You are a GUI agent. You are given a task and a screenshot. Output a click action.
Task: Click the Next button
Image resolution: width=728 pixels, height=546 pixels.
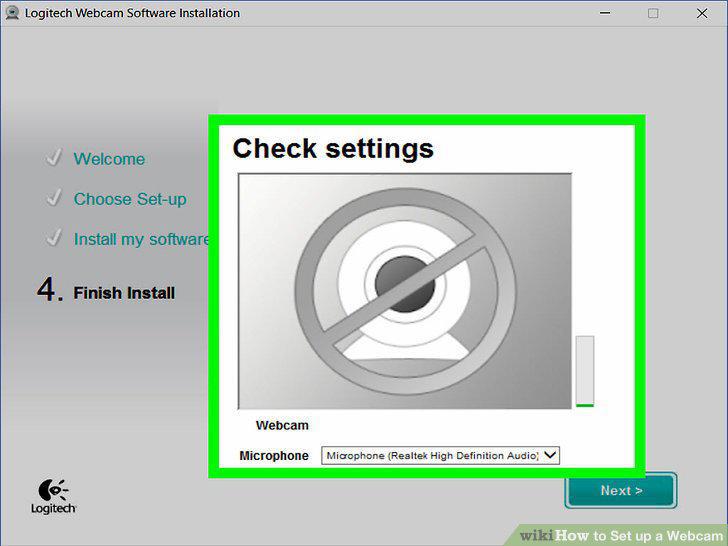pyautogui.click(x=621, y=490)
